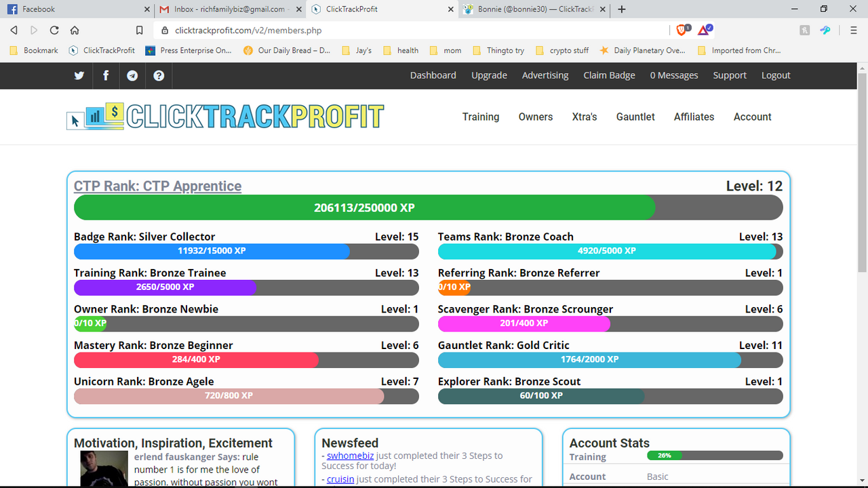868x488 pixels.
Task: Go back with browser back arrow
Action: click(14, 30)
